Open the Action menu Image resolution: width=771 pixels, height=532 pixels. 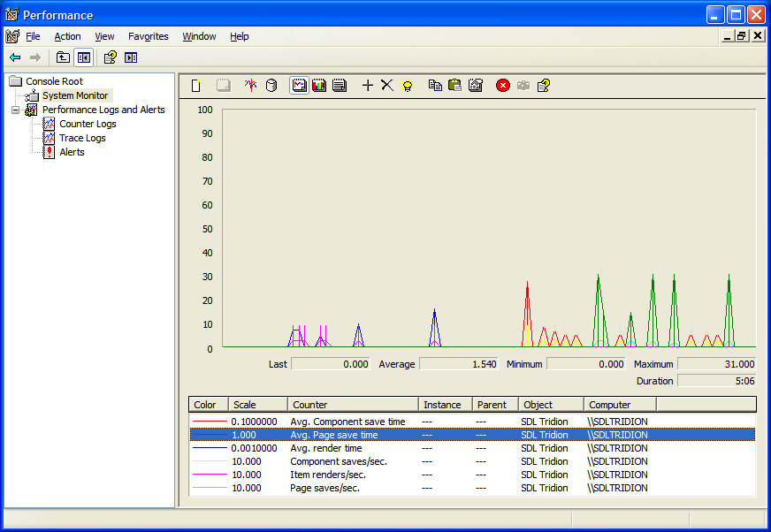(x=67, y=36)
